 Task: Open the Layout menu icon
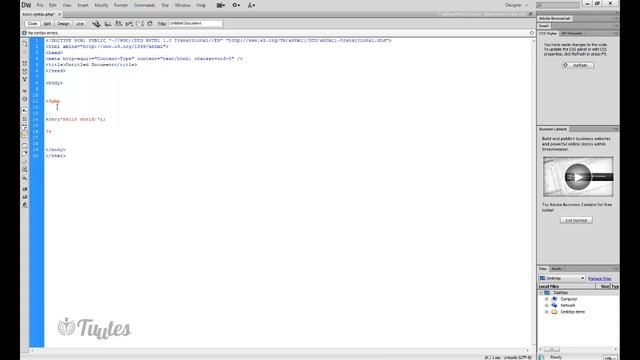tap(221, 5)
